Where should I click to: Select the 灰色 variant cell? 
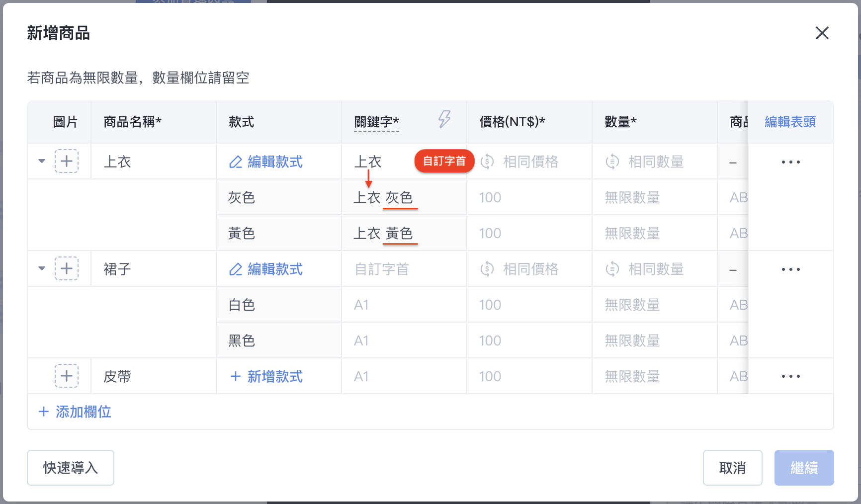tap(279, 197)
